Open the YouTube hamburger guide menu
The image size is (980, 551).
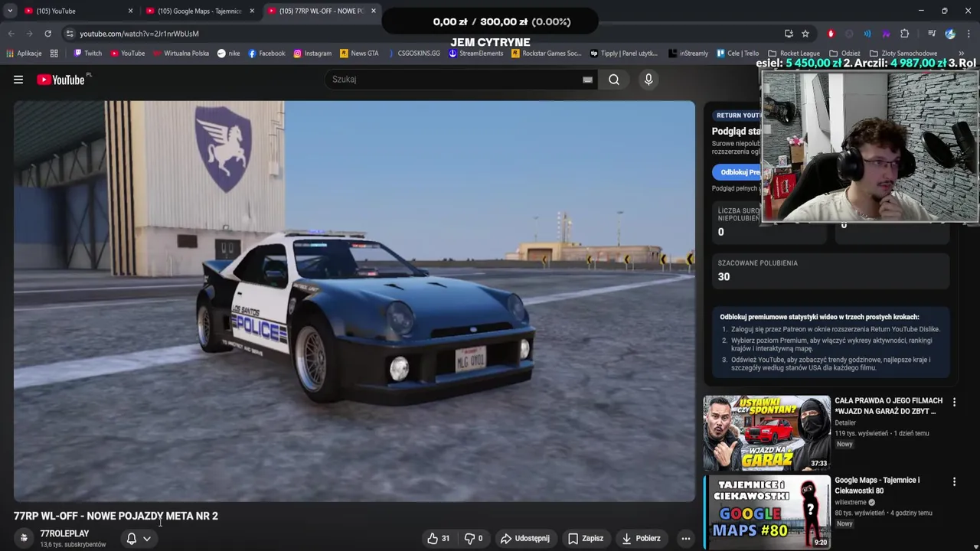18,80
